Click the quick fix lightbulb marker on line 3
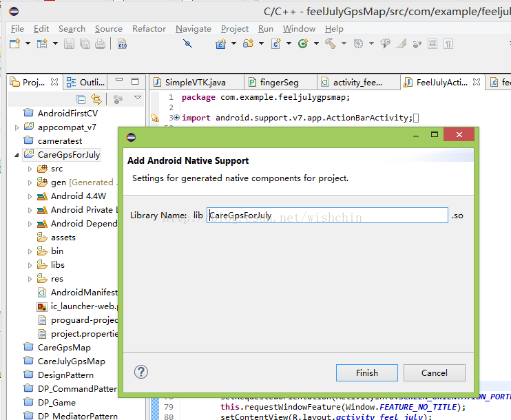Screen dimensions: 511x420 (155, 118)
